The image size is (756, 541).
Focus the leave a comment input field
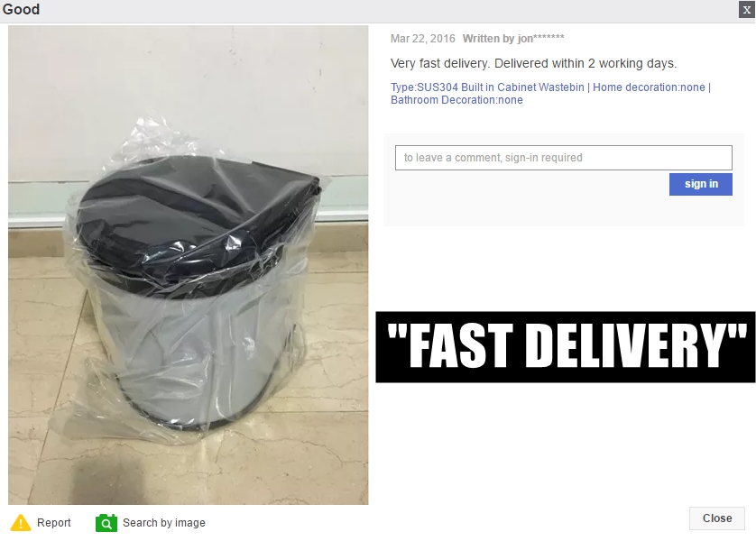564,158
